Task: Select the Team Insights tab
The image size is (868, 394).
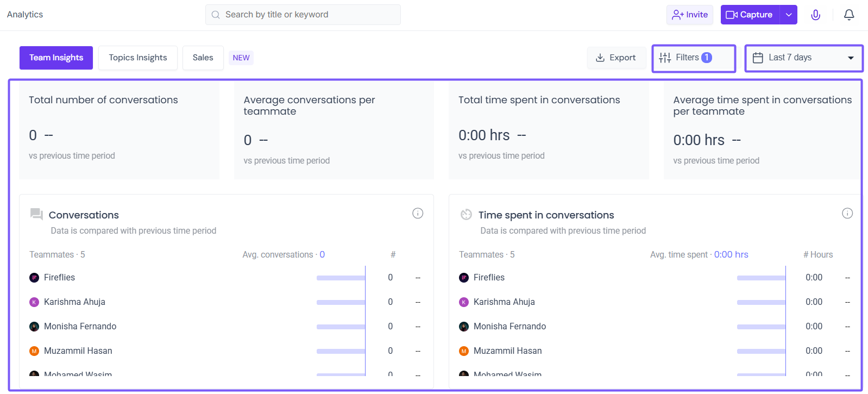Action: [56, 58]
